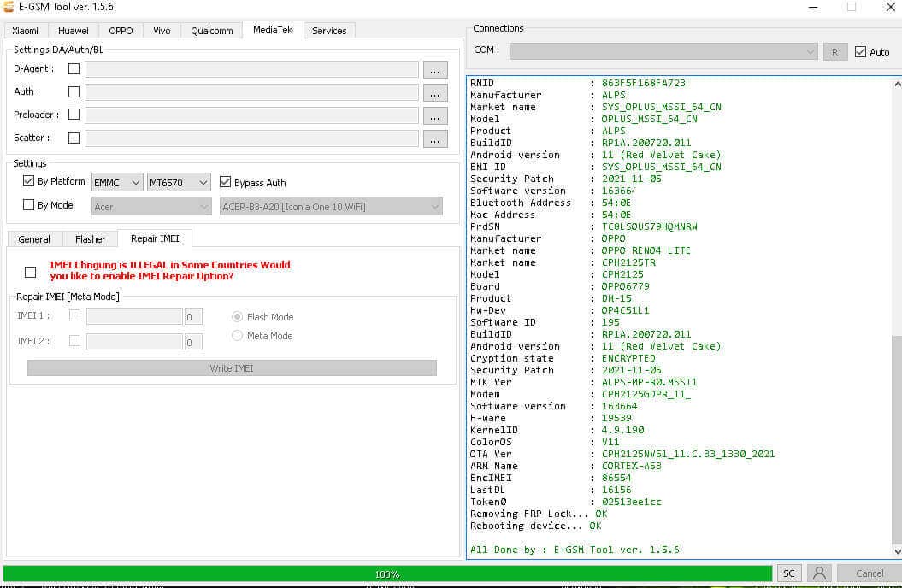This screenshot has width=902, height=588.
Task: Select the Repair IMEI sub-tab
Action: pyautogui.click(x=155, y=238)
